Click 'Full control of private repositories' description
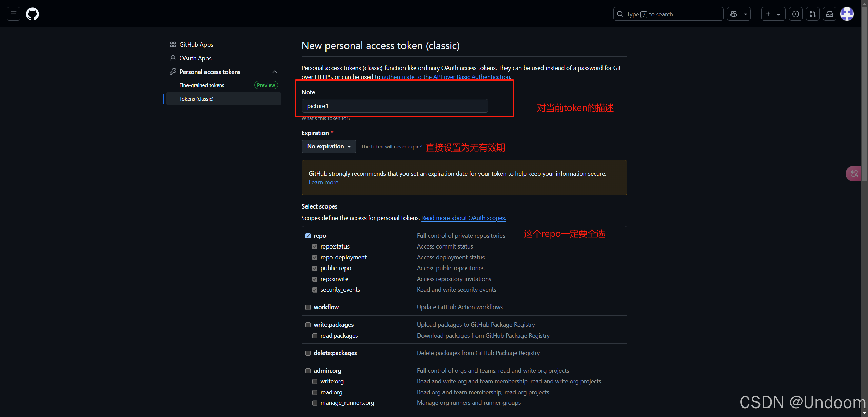868x417 pixels. tap(461, 235)
